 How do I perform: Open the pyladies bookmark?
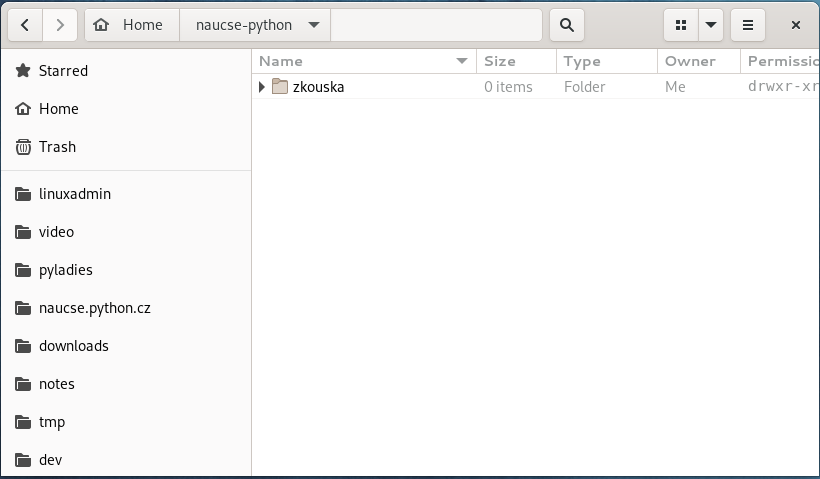click(x=66, y=270)
